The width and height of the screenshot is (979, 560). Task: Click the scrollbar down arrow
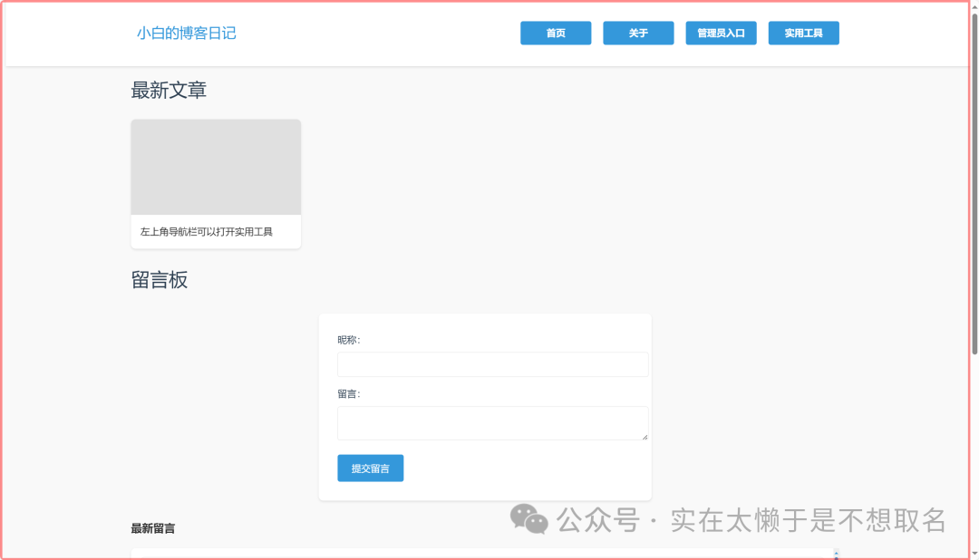[x=974, y=553]
